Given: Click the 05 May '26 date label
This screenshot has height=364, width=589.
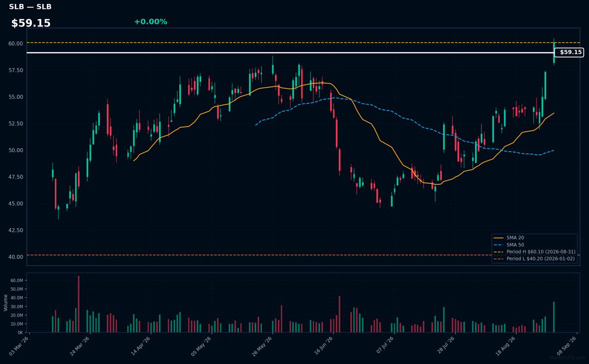Looking at the screenshot, I should click(x=201, y=346).
